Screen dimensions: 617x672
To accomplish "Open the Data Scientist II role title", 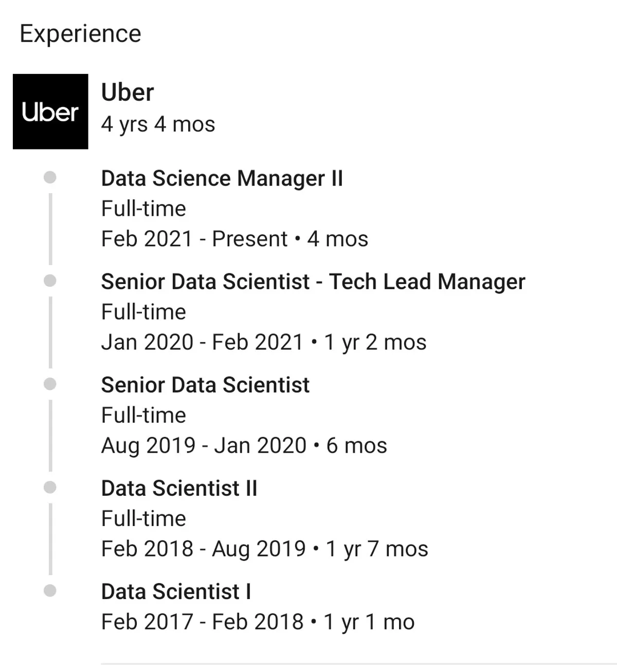I will pos(179,489).
